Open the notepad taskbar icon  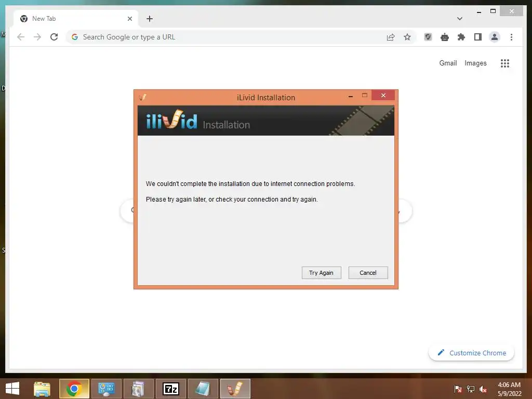(x=203, y=389)
